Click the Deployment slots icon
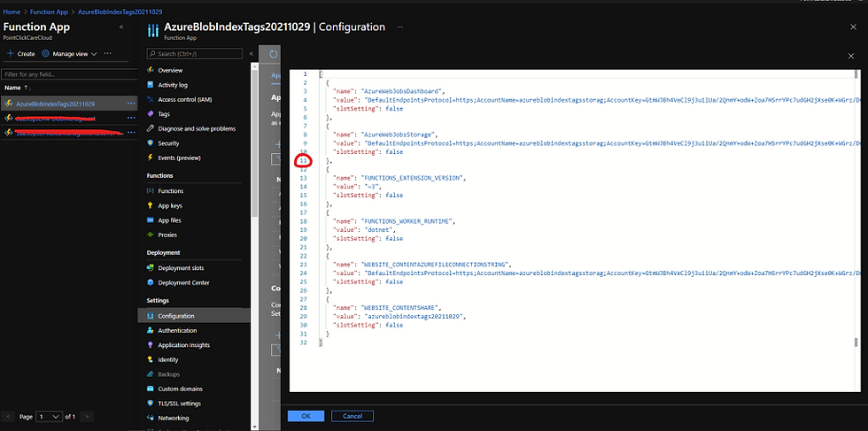Image resolution: width=868 pixels, height=431 pixels. pyautogui.click(x=150, y=268)
